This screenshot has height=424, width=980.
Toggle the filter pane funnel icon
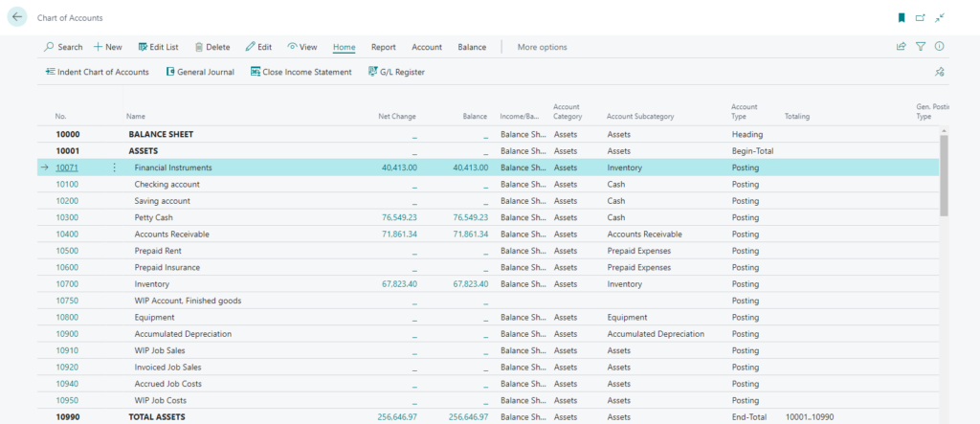pyautogui.click(x=921, y=46)
